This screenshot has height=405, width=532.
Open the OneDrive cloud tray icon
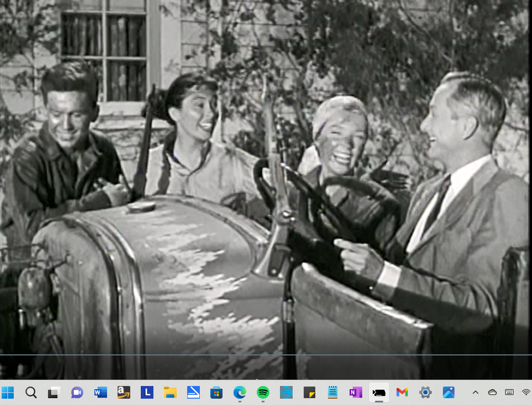pyautogui.click(x=492, y=392)
